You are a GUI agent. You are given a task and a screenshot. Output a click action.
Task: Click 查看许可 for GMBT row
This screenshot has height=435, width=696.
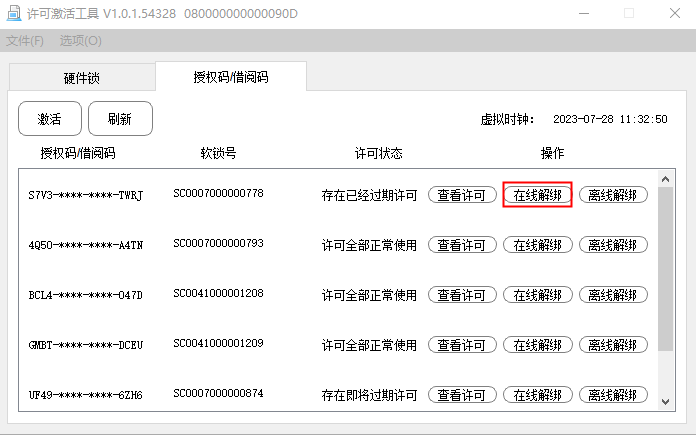tap(462, 345)
